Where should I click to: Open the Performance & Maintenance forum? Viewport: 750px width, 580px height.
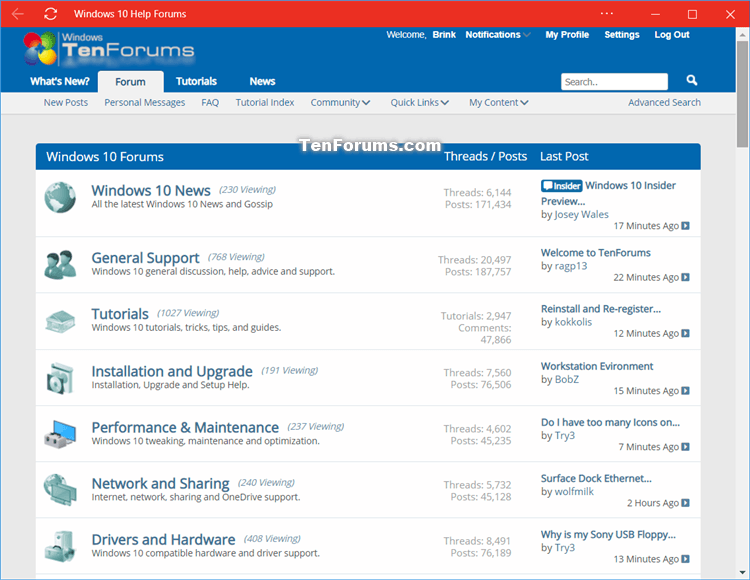point(185,427)
